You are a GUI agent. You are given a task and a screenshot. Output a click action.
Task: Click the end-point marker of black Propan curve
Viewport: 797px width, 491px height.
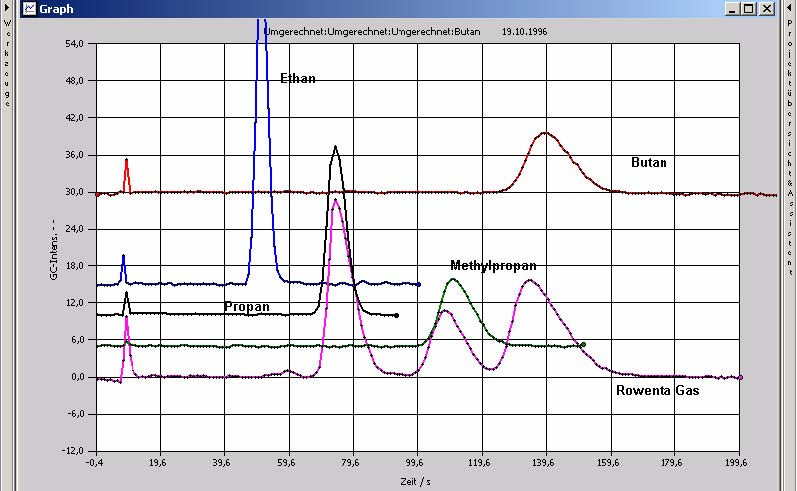[397, 315]
